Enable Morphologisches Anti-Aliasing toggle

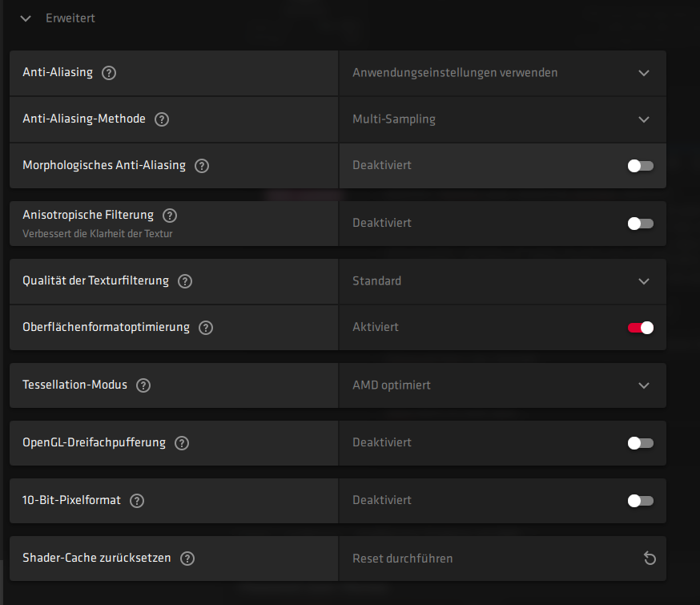641,166
